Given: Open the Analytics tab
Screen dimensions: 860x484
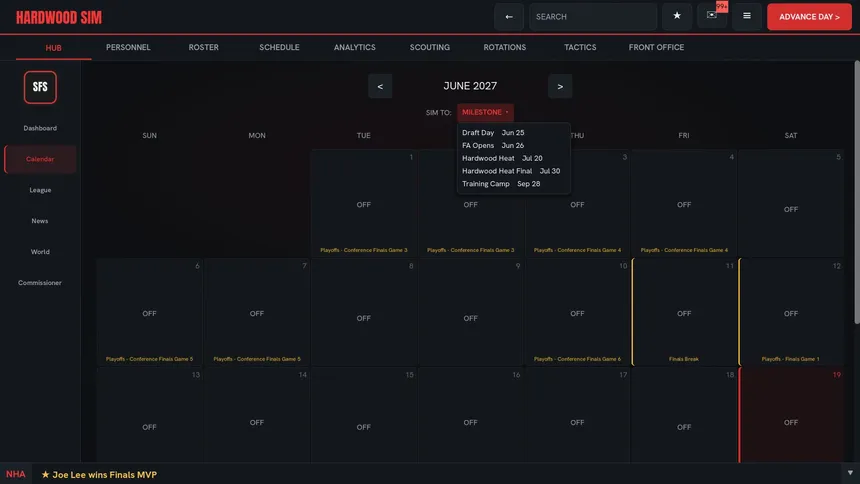Looking at the screenshot, I should click(355, 47).
